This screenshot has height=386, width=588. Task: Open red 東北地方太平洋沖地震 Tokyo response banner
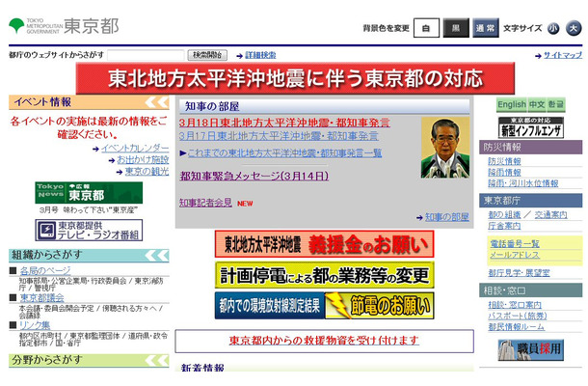point(295,78)
